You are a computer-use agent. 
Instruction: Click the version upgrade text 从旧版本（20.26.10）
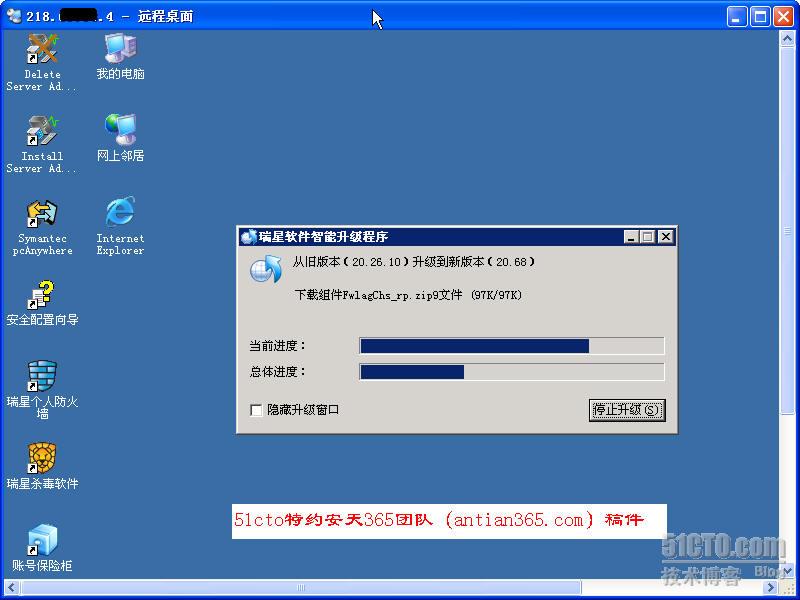[x=351, y=262]
